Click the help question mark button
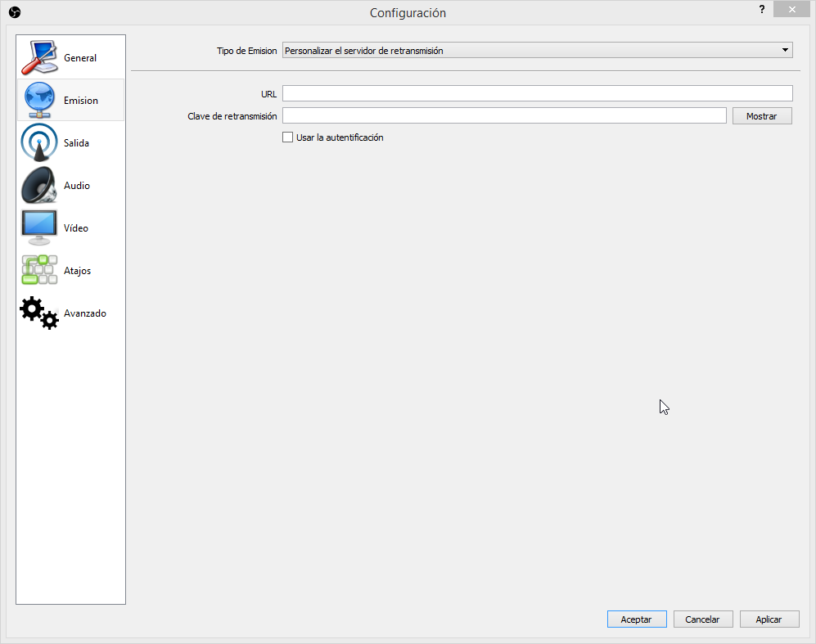This screenshot has height=644, width=816. (762, 9)
